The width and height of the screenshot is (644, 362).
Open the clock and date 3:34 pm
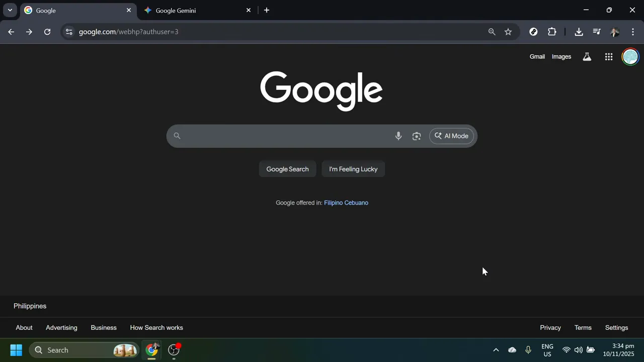coord(618,350)
